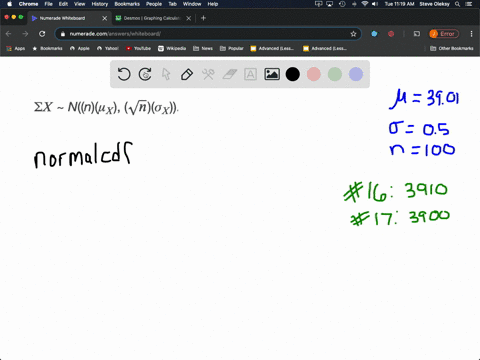Screen dimensions: 480x360
Task: Open the View menu
Action: [x=79, y=4]
